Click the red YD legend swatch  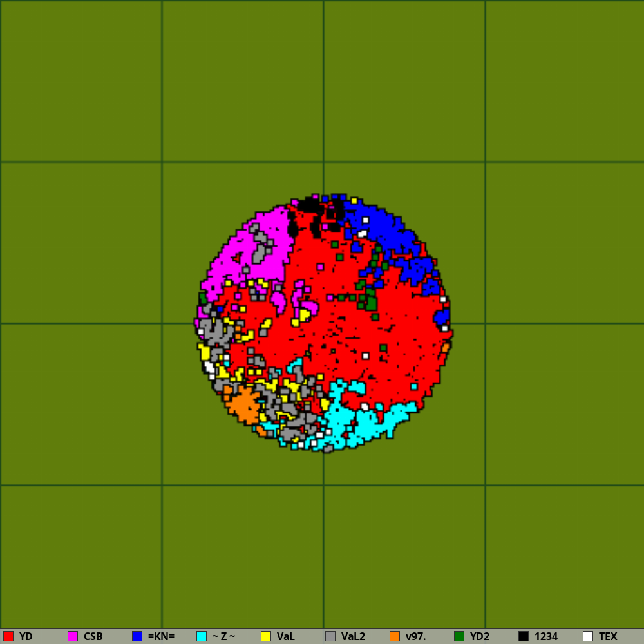[8, 636]
